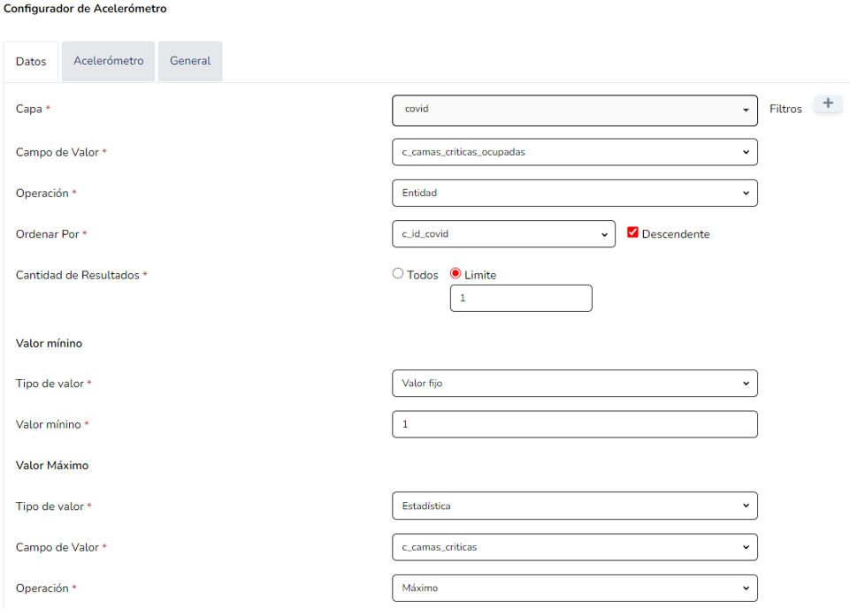Toggle the Descendente checkbox

pos(632,233)
